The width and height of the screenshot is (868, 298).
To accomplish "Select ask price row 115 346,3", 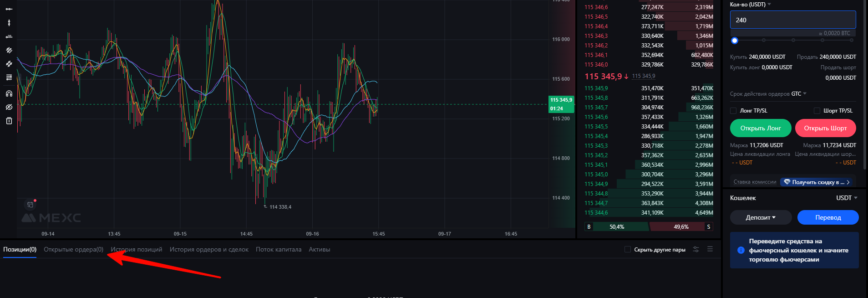I will 649,36.
